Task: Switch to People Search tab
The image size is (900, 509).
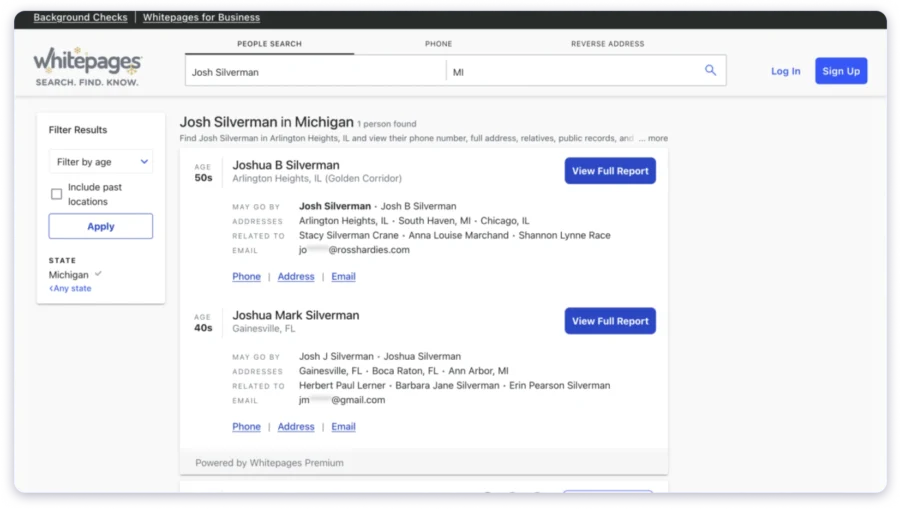Action: (269, 44)
